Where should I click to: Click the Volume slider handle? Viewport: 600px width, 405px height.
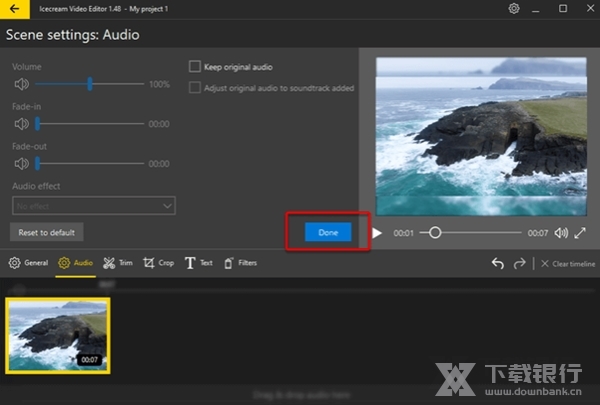click(90, 84)
